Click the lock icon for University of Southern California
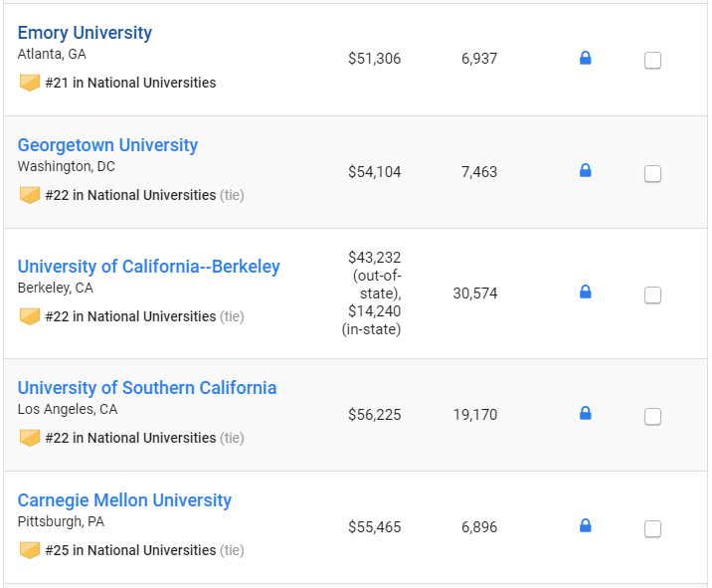 [x=586, y=413]
